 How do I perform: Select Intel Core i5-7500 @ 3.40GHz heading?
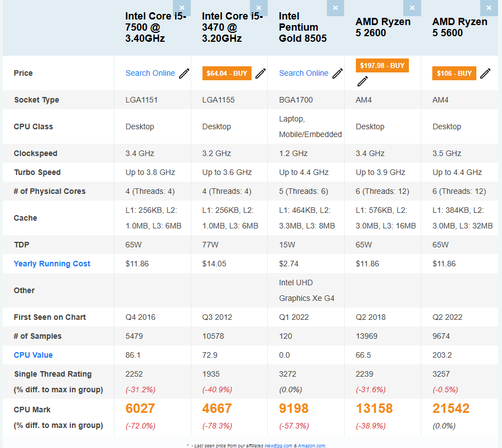tap(156, 27)
